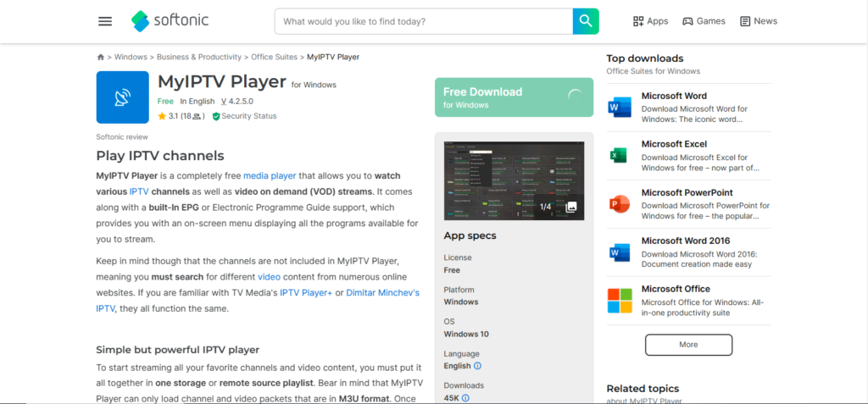Click the Microsoft Office icon
The width and height of the screenshot is (868, 404).
click(620, 301)
